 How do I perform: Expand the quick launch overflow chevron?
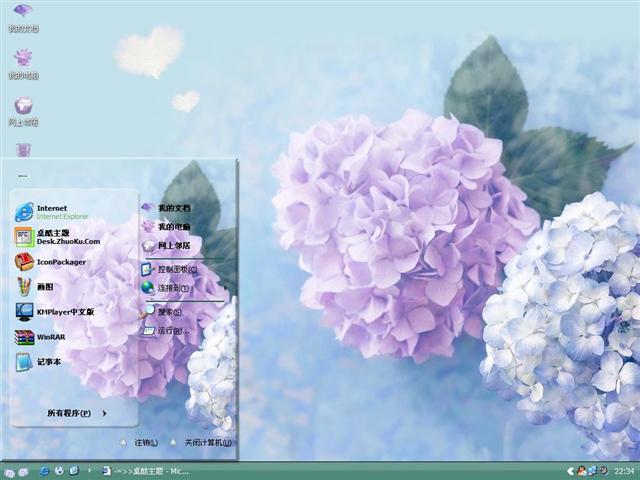coord(90,471)
